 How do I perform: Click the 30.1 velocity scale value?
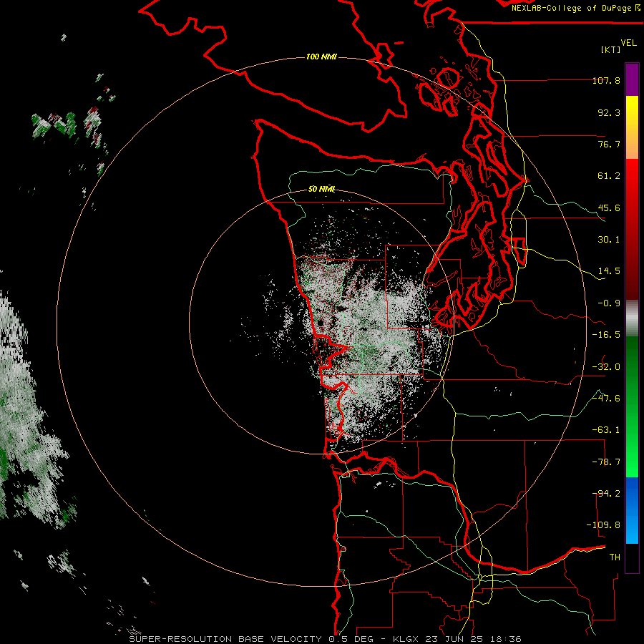tap(609, 240)
